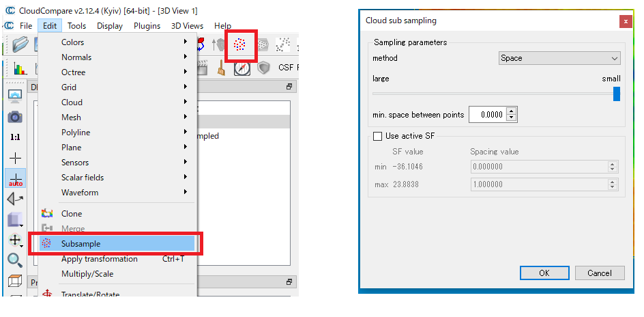Open the Display menu
Screen dimensions: 644x317
click(x=110, y=25)
